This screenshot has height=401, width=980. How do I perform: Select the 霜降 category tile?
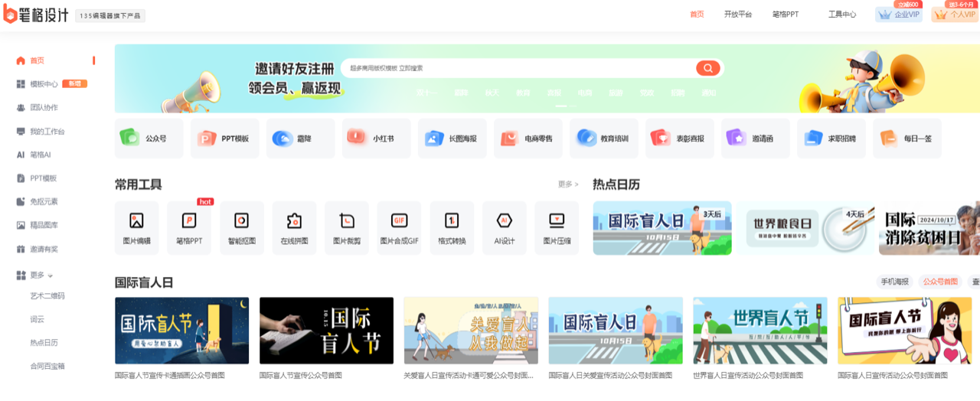[x=300, y=139]
